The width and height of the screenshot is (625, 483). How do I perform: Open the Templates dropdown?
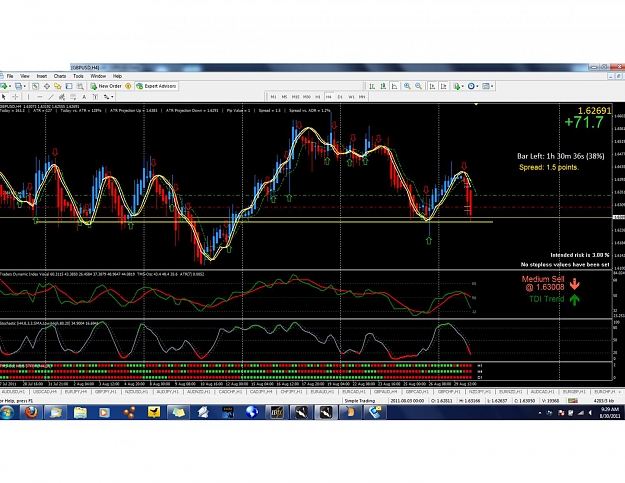coord(488,86)
